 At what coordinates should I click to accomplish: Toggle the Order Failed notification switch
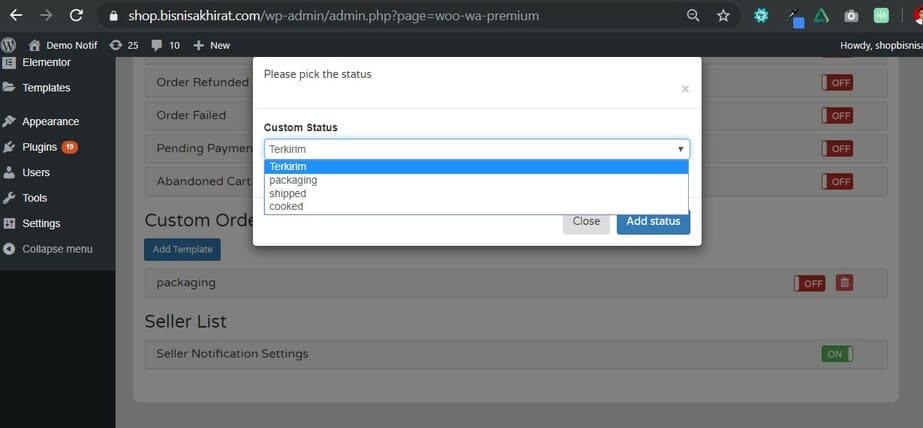(836, 115)
